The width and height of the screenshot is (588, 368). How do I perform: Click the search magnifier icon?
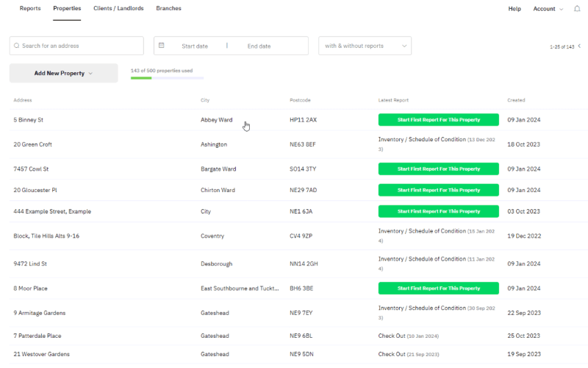[x=16, y=46]
